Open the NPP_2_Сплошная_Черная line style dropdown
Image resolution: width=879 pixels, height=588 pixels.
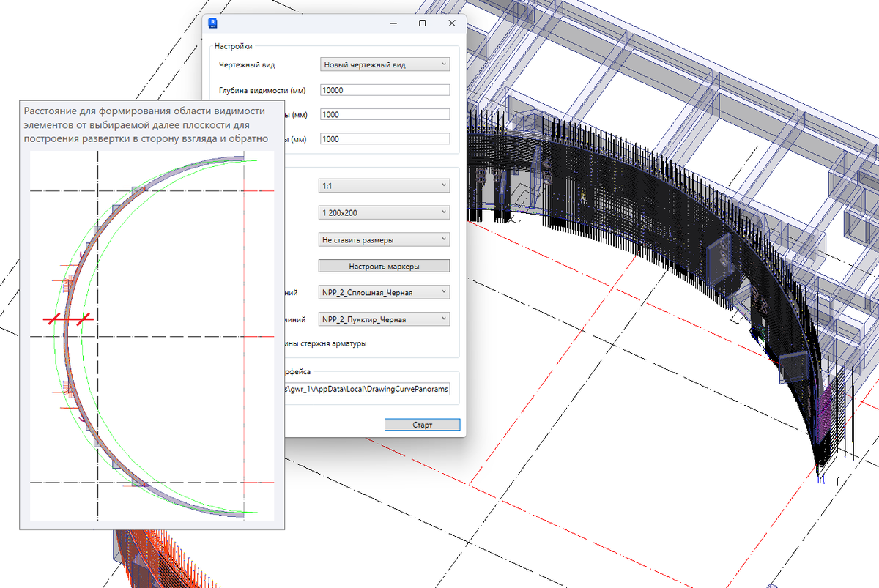(x=385, y=292)
